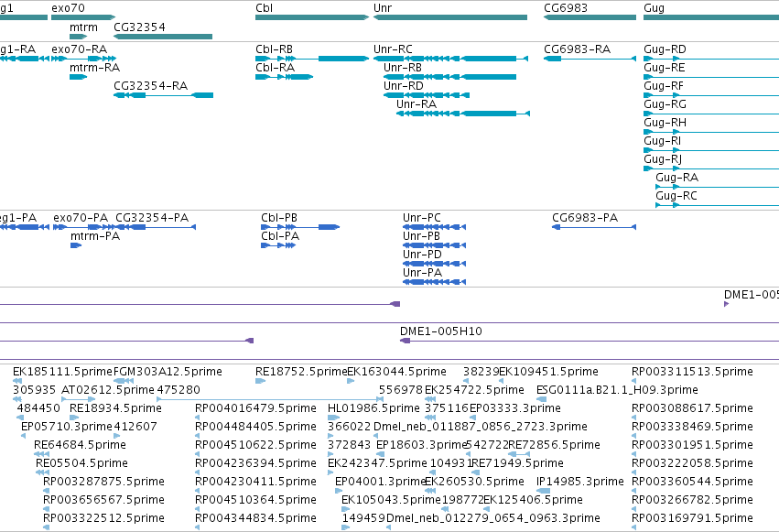Select the Dmel_neb_011887_0856_2723.3prime label

[x=480, y=427]
